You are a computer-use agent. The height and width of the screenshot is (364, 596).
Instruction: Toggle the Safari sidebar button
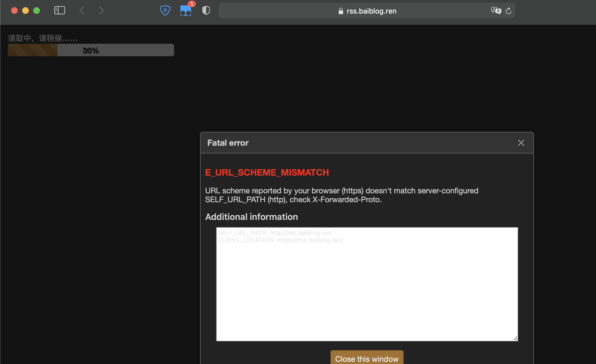point(60,11)
